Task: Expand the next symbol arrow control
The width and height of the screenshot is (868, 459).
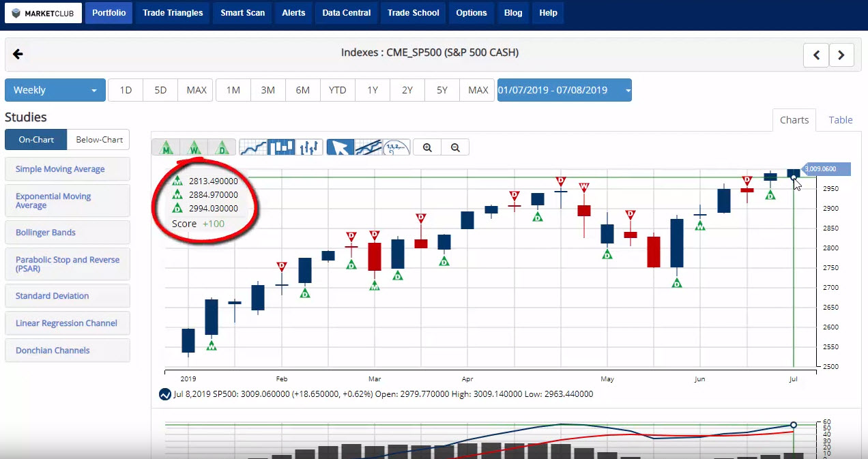Action: click(x=841, y=55)
